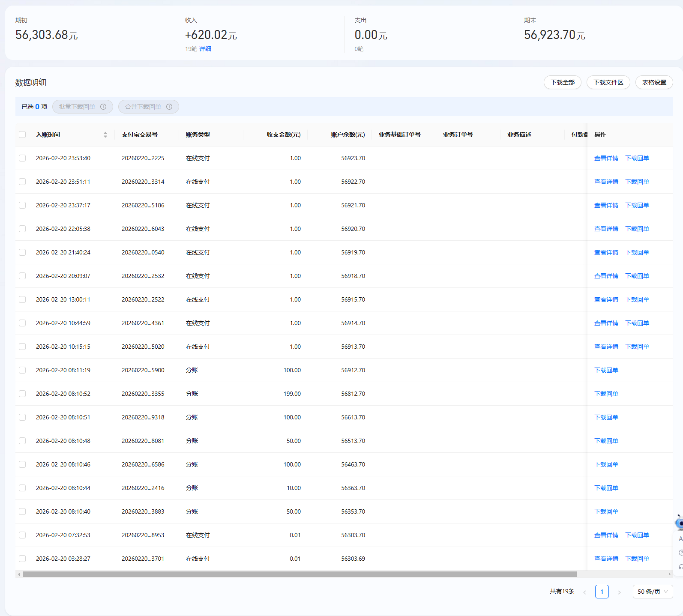Click the previous page arrow
Viewport: 683px width, 616px height.
585,592
